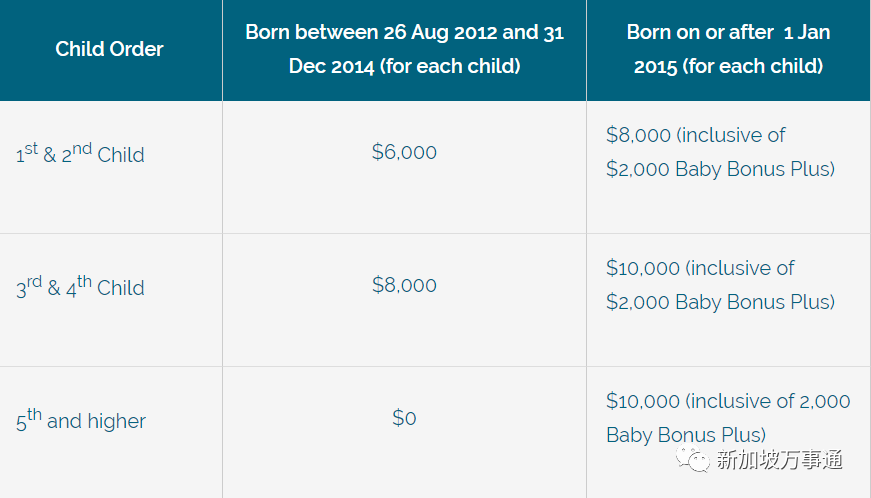Viewport: 871px width, 498px height.
Task: Select the 1st & 2nd Child row label
Action: point(80,154)
